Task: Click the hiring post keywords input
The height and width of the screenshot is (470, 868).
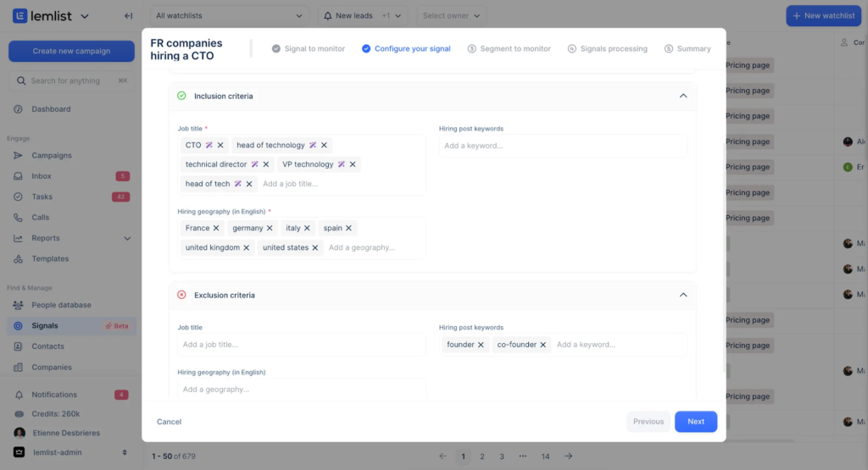Action: pyautogui.click(x=562, y=146)
